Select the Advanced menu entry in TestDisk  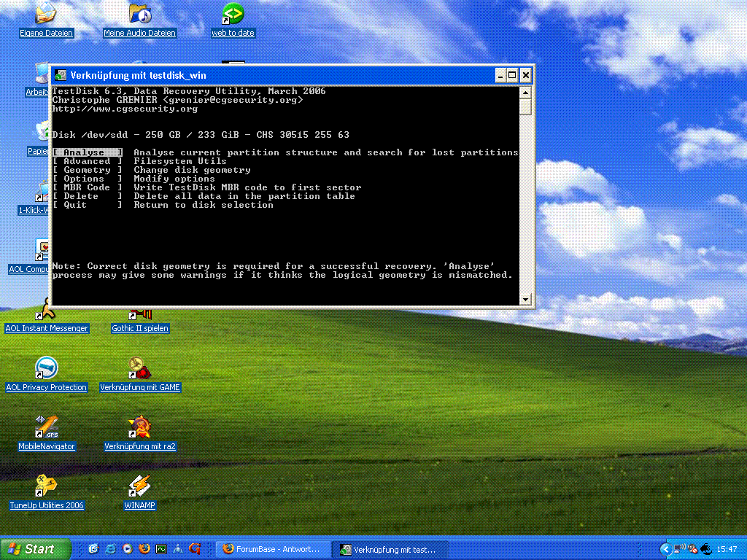[88, 161]
